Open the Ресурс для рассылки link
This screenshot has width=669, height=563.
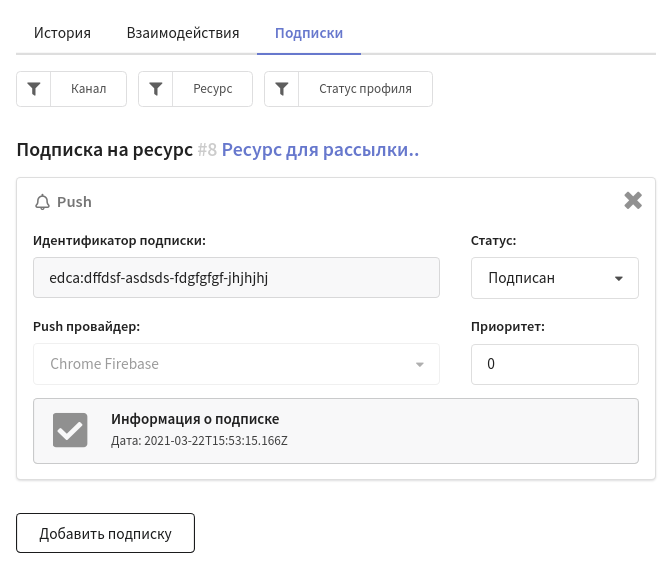(x=320, y=150)
